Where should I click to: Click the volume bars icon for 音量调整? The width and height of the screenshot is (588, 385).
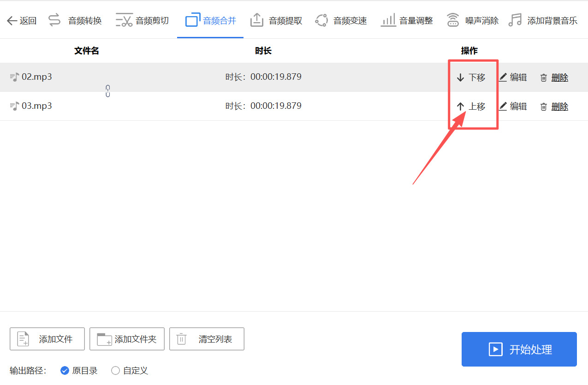coord(388,20)
